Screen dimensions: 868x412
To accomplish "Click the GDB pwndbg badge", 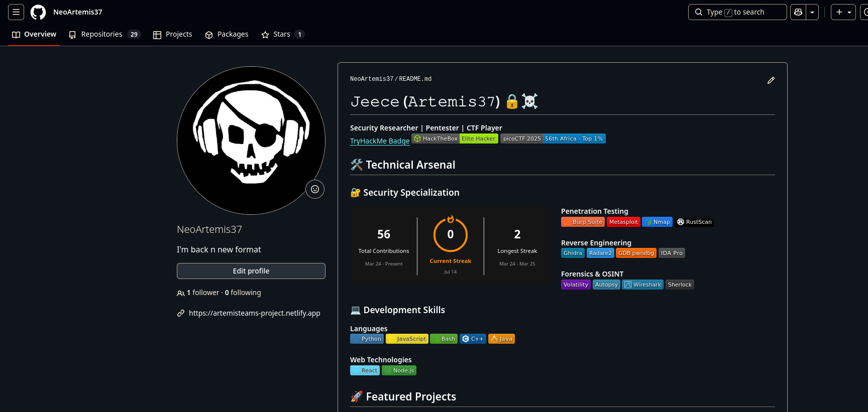I will (636, 253).
